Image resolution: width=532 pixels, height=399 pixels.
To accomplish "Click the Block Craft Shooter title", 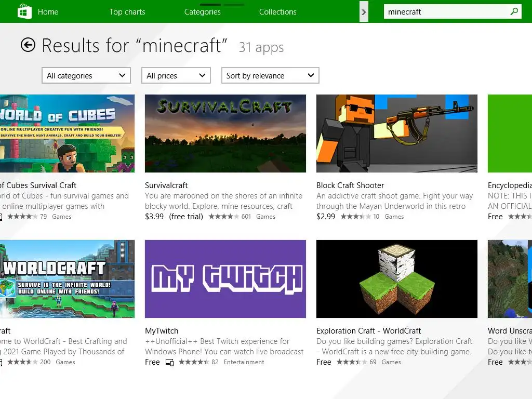I will point(350,185).
